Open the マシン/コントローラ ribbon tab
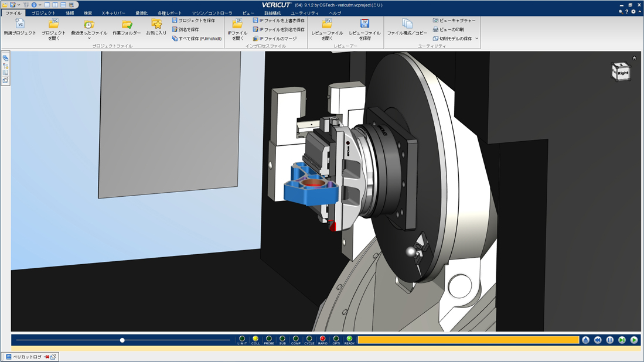 click(212, 13)
